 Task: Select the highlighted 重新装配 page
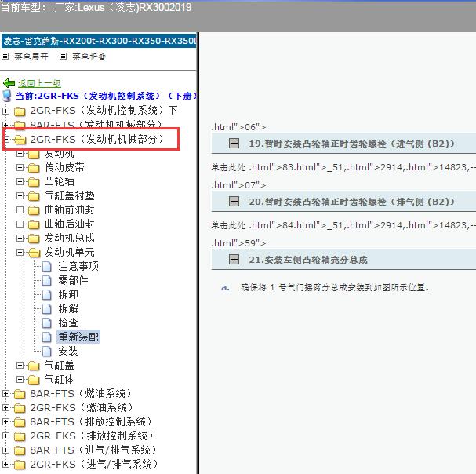pyautogui.click(x=78, y=337)
